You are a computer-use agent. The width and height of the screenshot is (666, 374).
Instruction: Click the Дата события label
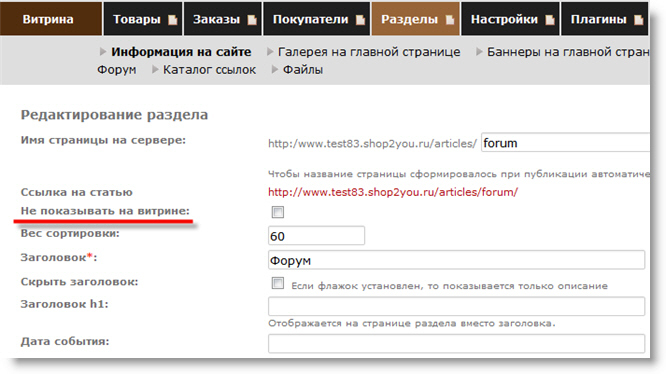[x=65, y=341]
